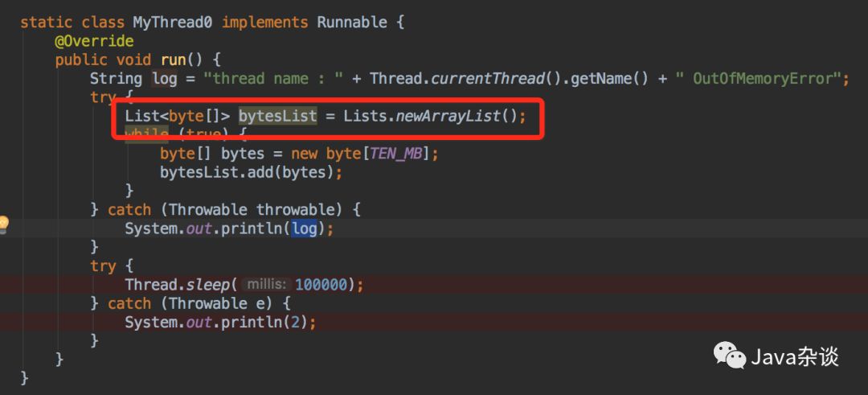Click the static keyword on class declaration
This screenshot has height=395, width=868.
[x=47, y=23]
